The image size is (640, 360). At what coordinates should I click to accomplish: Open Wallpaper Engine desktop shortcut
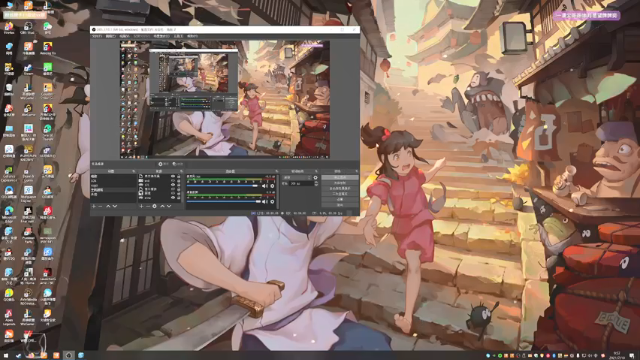pyautogui.click(x=28, y=193)
